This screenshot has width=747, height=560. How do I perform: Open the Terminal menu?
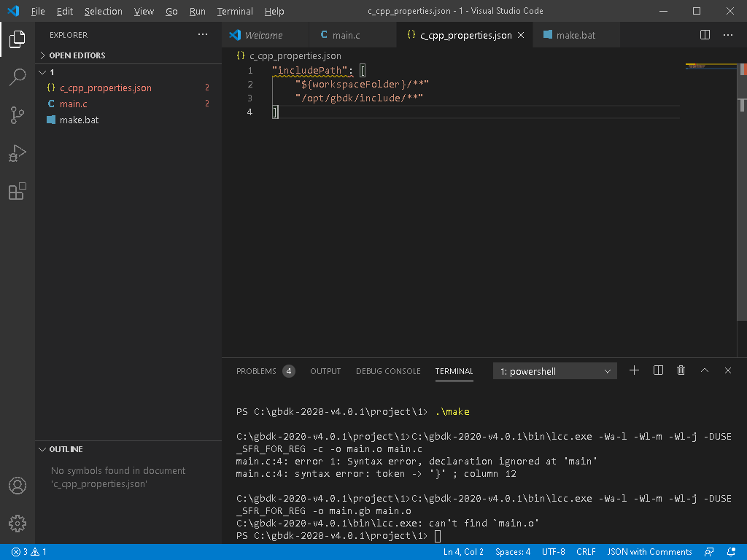point(235,11)
